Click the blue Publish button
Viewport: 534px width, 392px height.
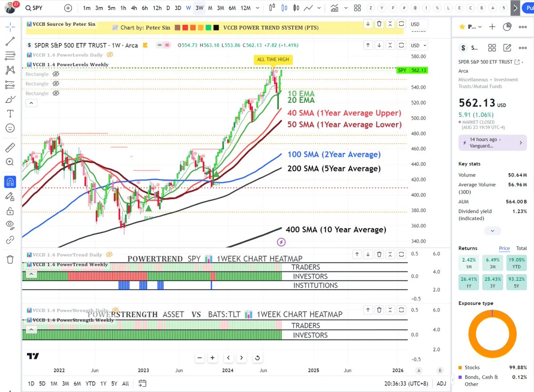(528, 8)
